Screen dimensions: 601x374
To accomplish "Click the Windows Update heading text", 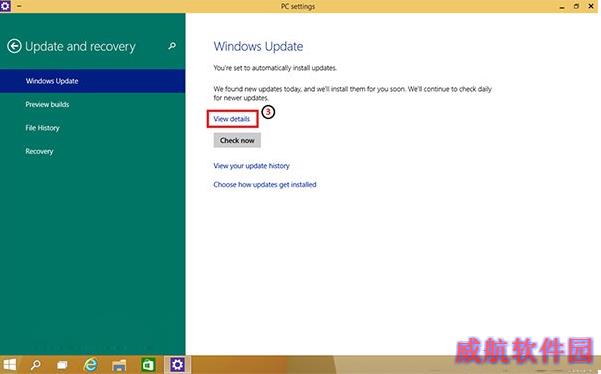I will point(258,46).
